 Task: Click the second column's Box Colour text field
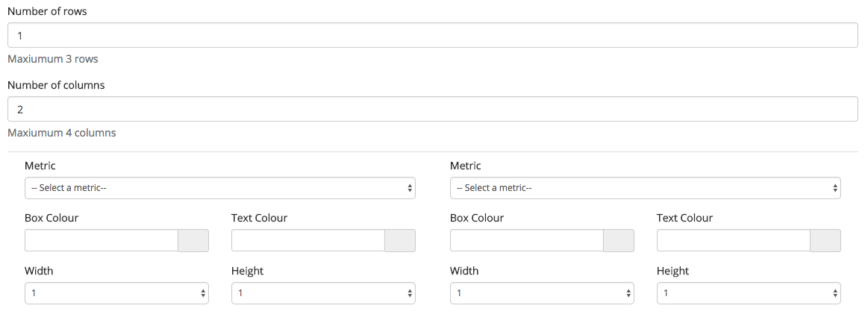[x=526, y=241]
